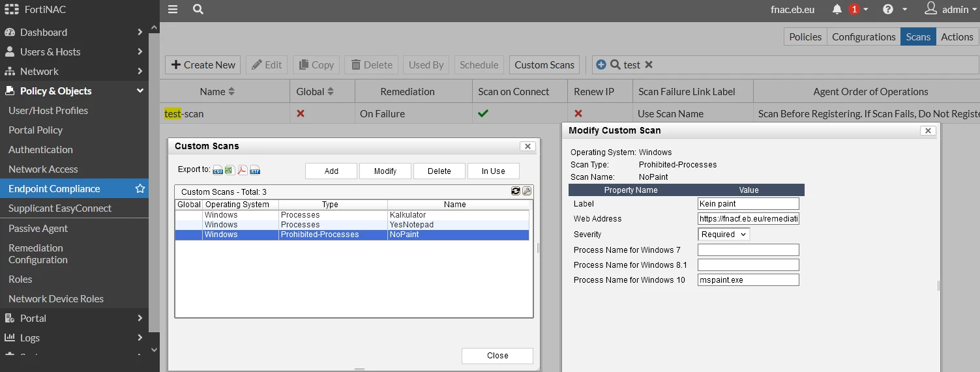Viewport: 980px width, 372px height.
Task: Switch to the Scans tab
Action: pos(918,36)
